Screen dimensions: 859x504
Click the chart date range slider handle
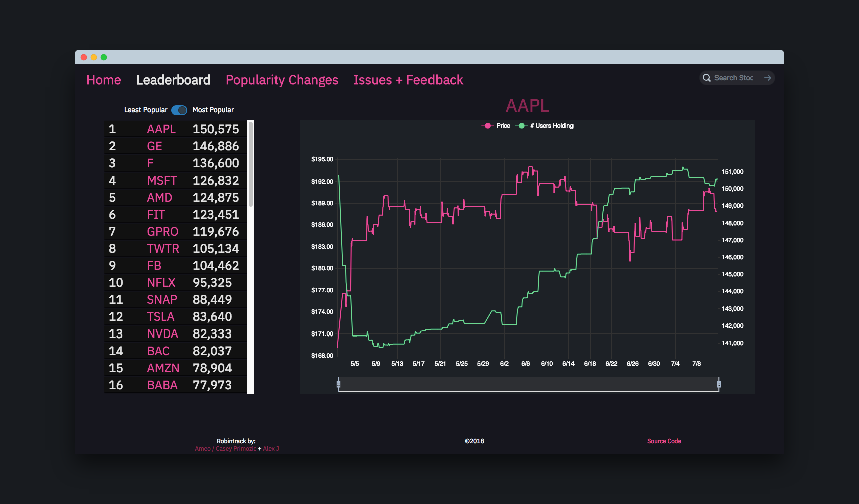pyautogui.click(x=339, y=384)
